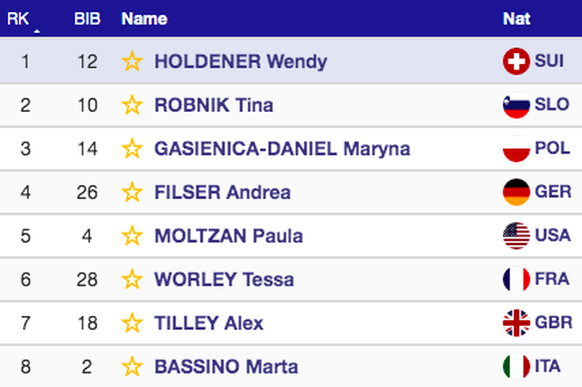Toggle favorite star for GASIENICA-DANIEL Maryna

click(x=132, y=148)
